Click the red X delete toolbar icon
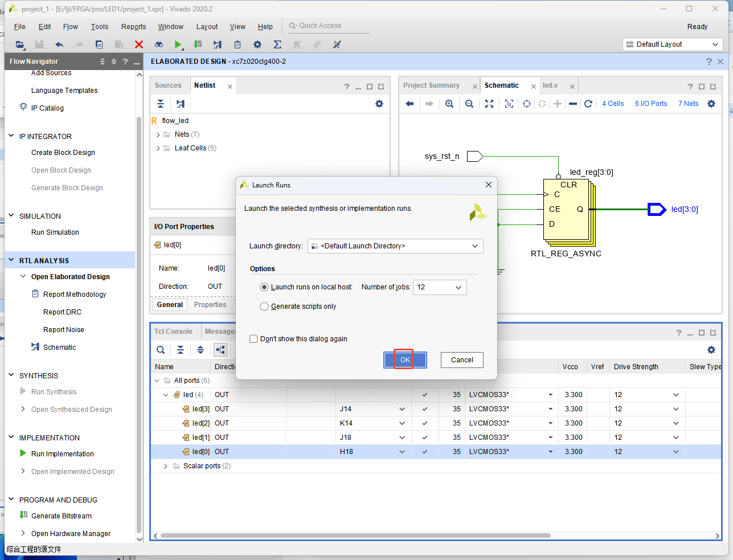The height and width of the screenshot is (560, 733). click(139, 44)
